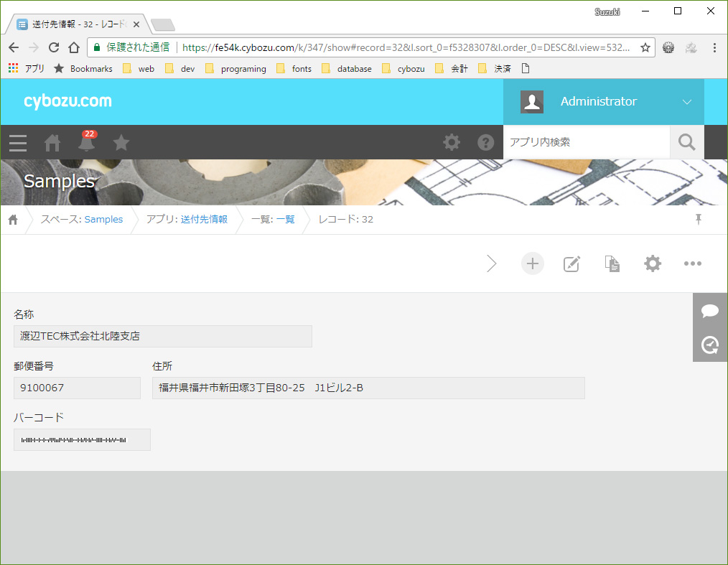The height and width of the screenshot is (565, 728).
Task: Open the アプリ apps shortcut
Action: [27, 69]
